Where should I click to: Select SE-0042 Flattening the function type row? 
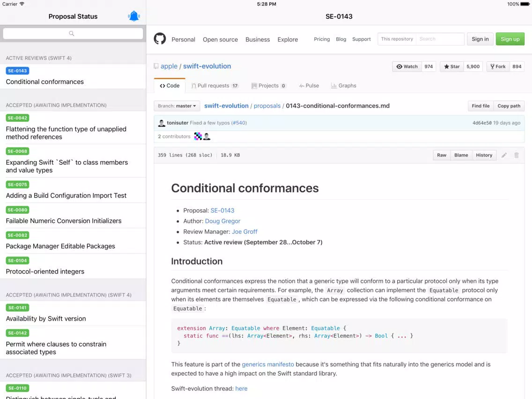[x=73, y=127]
